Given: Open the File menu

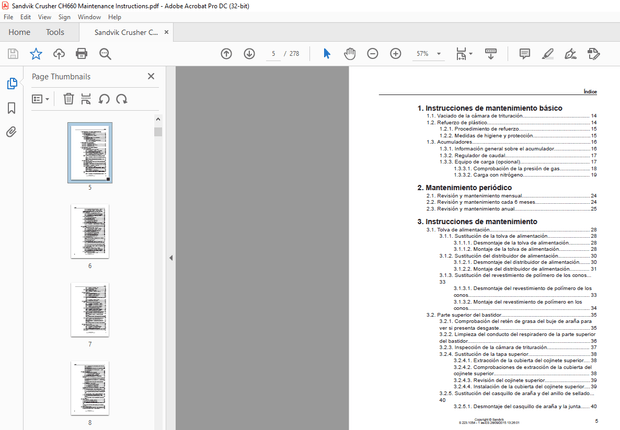Looking at the screenshot, I should pos(8,17).
